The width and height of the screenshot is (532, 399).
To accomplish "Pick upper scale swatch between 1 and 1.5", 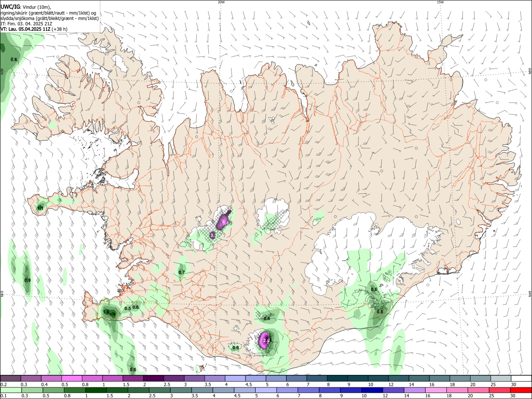I will tap(113, 378).
